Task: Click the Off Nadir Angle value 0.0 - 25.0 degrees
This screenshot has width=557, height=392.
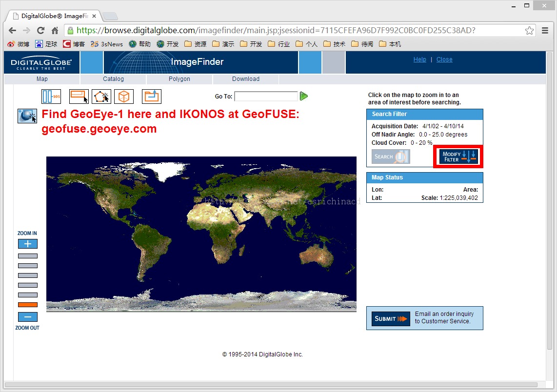Action: pos(443,135)
